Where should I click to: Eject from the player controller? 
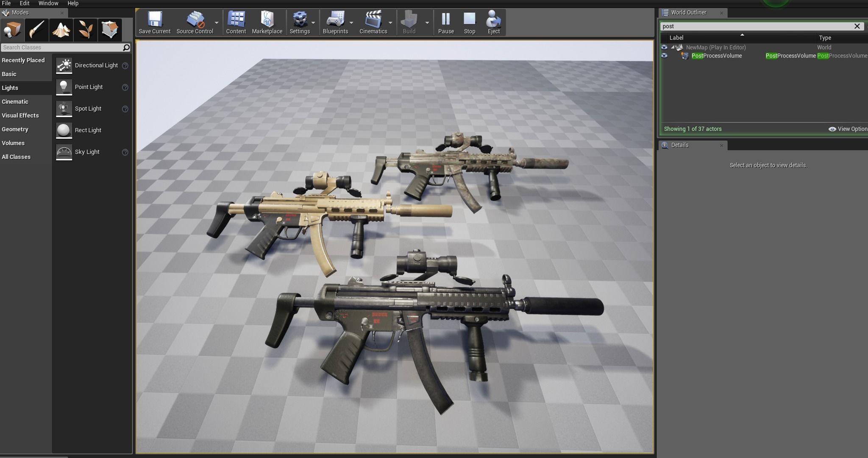click(493, 23)
